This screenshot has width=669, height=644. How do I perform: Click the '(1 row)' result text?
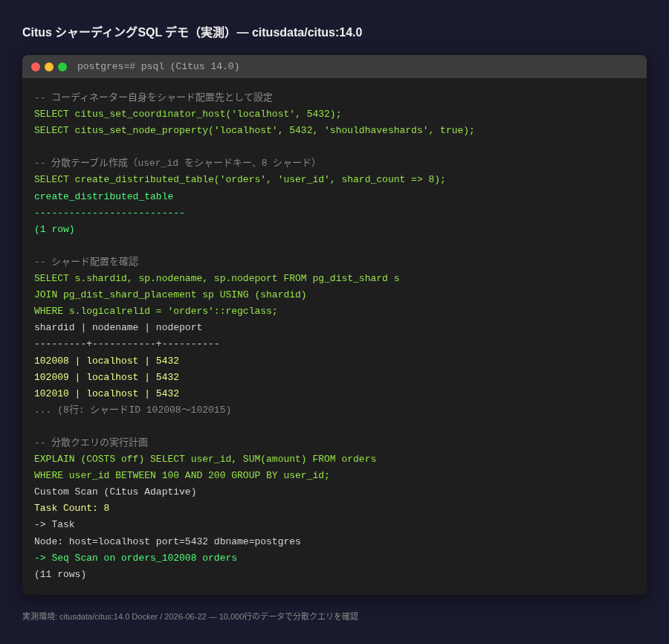point(54,229)
